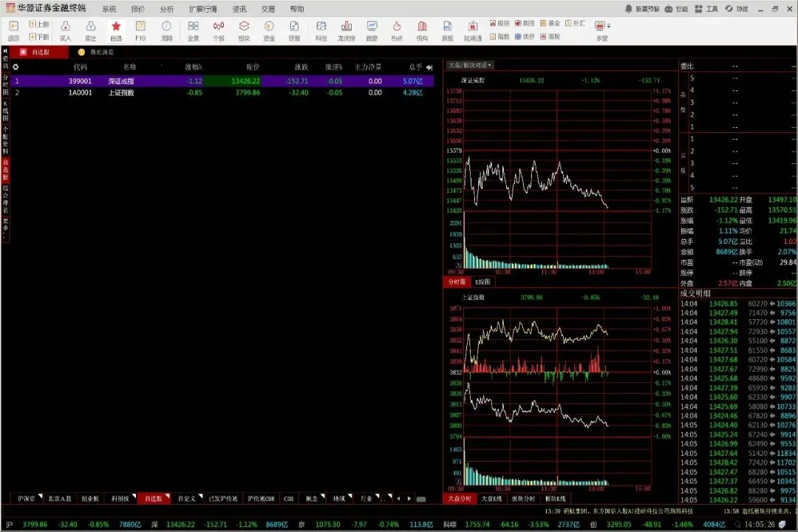Open the 个股 candlestick icon
This screenshot has height=532, width=798.
tap(219, 30)
